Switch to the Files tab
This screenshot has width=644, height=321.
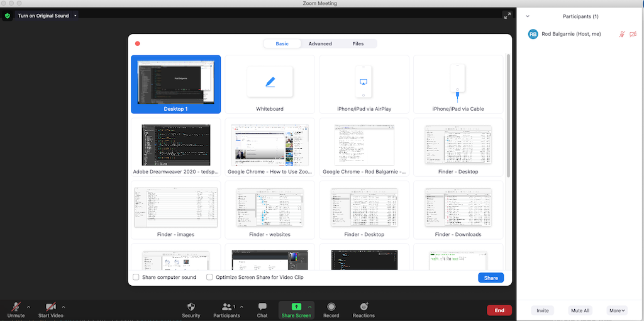tap(358, 44)
